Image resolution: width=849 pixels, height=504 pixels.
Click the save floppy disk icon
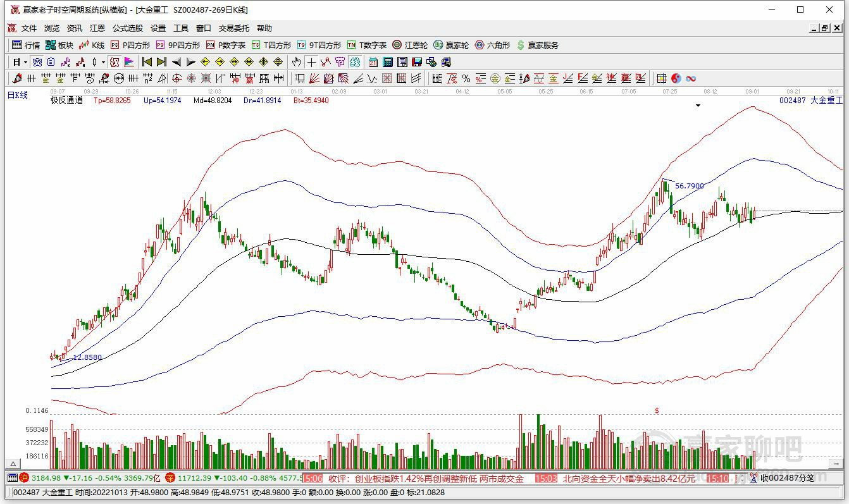417,62
